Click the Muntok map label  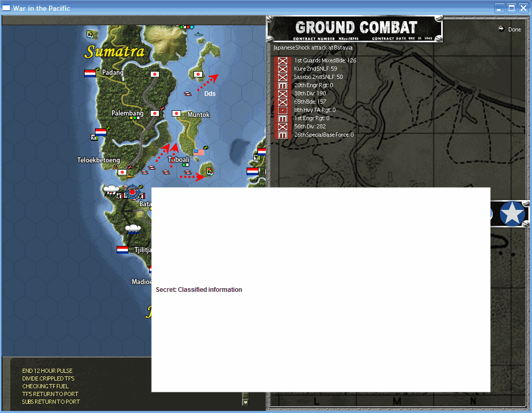tap(199, 115)
